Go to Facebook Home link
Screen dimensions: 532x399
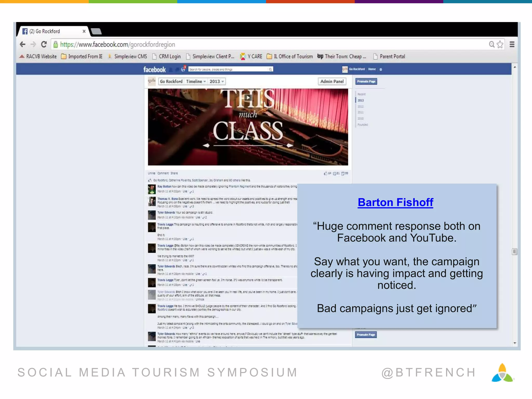click(372, 69)
